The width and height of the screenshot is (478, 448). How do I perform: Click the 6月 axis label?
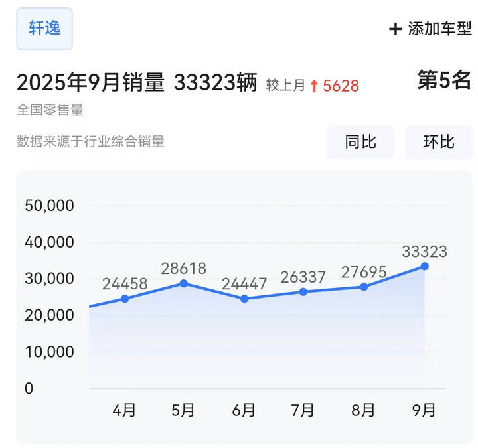coord(244,410)
